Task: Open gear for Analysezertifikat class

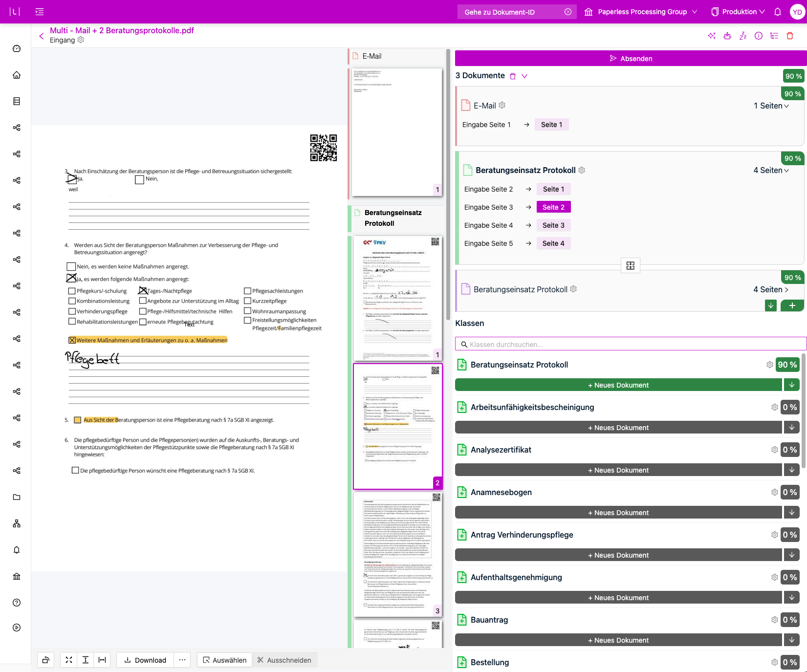Action: tap(775, 450)
